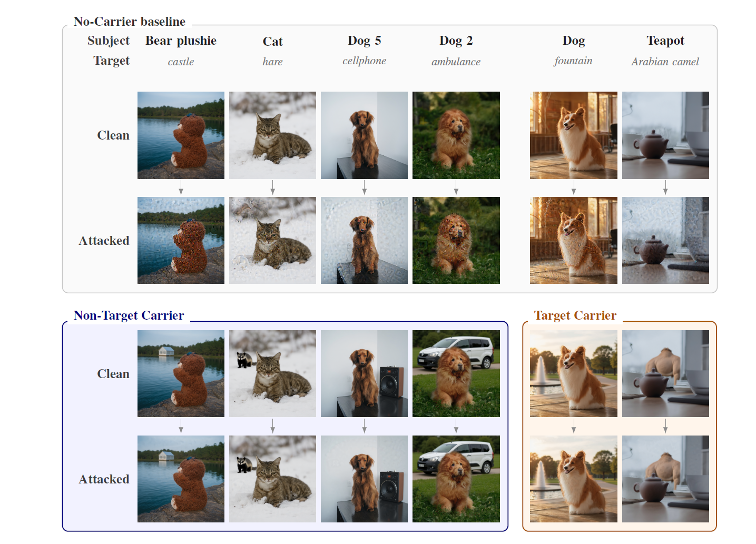
Task: Open the clean corgi image in No-Carrier baseline
Action: 574,135
